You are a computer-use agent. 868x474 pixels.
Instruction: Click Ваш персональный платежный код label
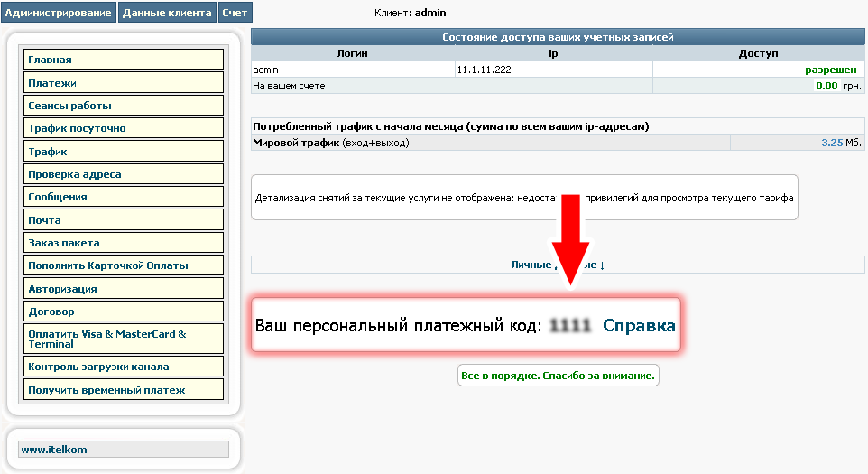tap(398, 326)
